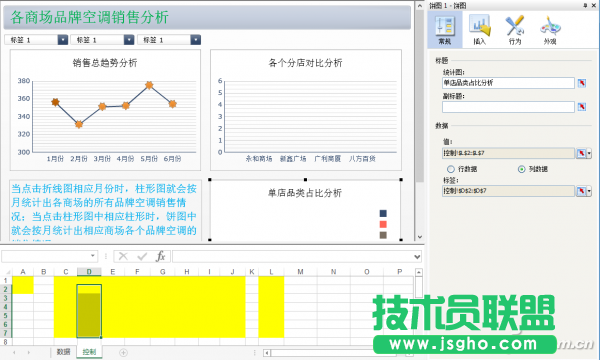
Task: Click range selector icon beside 值 field
Action: (582, 153)
